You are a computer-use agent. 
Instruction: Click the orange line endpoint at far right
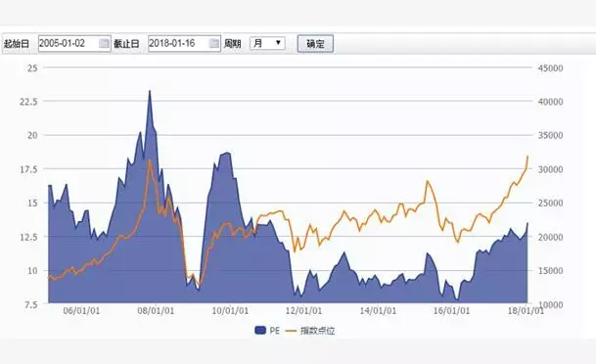point(527,157)
